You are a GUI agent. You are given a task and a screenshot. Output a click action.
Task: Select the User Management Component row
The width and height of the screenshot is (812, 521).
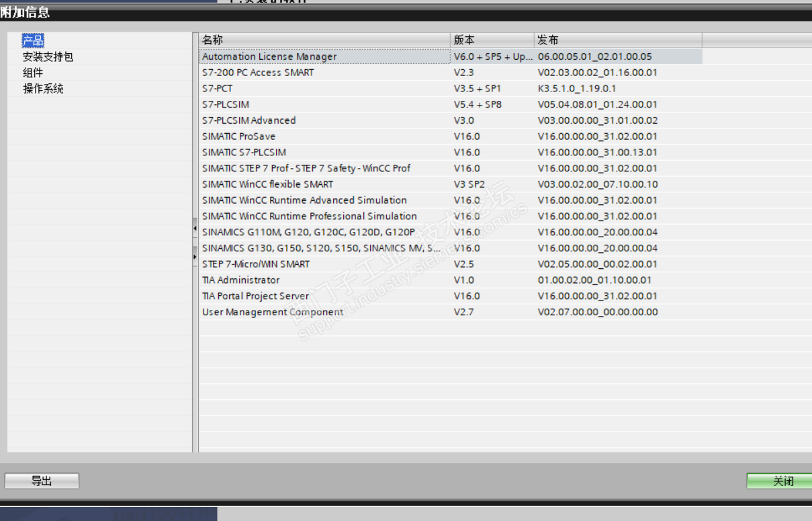coord(451,312)
